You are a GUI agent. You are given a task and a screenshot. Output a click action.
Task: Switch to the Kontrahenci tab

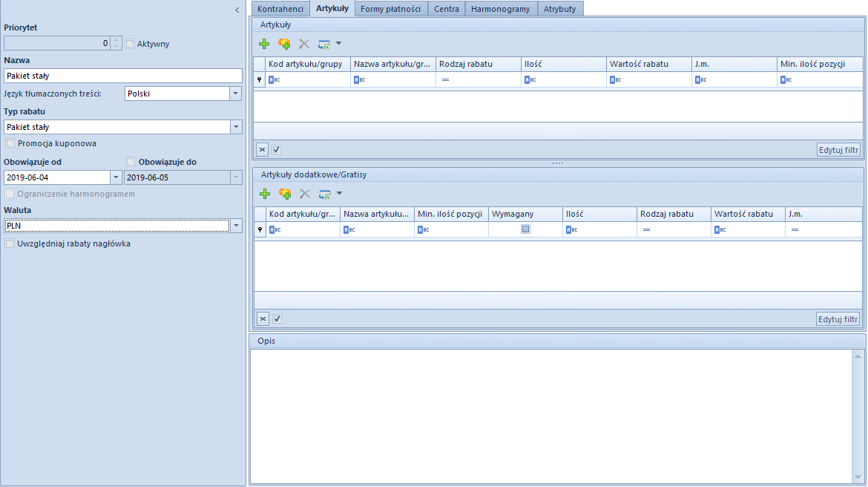point(280,9)
